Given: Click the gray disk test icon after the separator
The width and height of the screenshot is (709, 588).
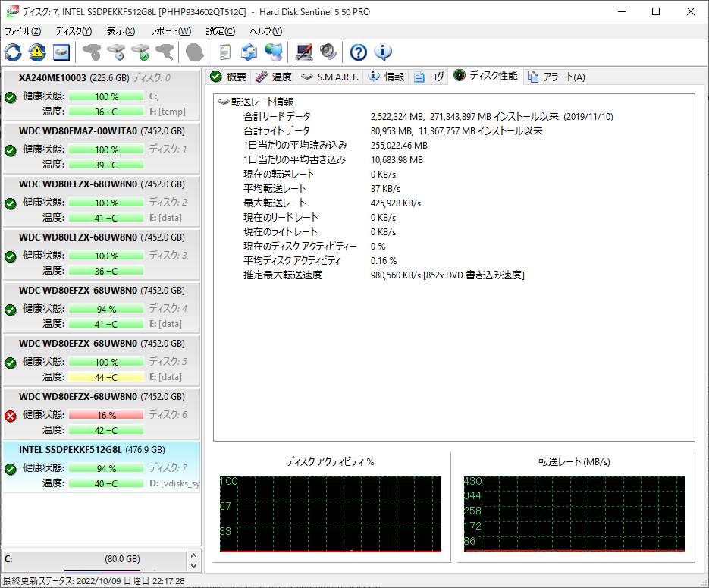Looking at the screenshot, I should pyautogui.click(x=93, y=52).
